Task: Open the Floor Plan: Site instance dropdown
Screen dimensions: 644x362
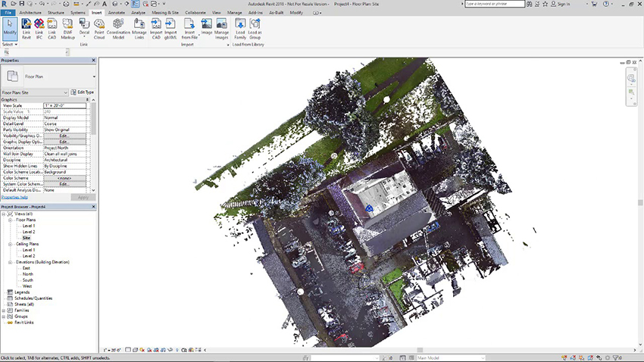Action: (x=64, y=92)
